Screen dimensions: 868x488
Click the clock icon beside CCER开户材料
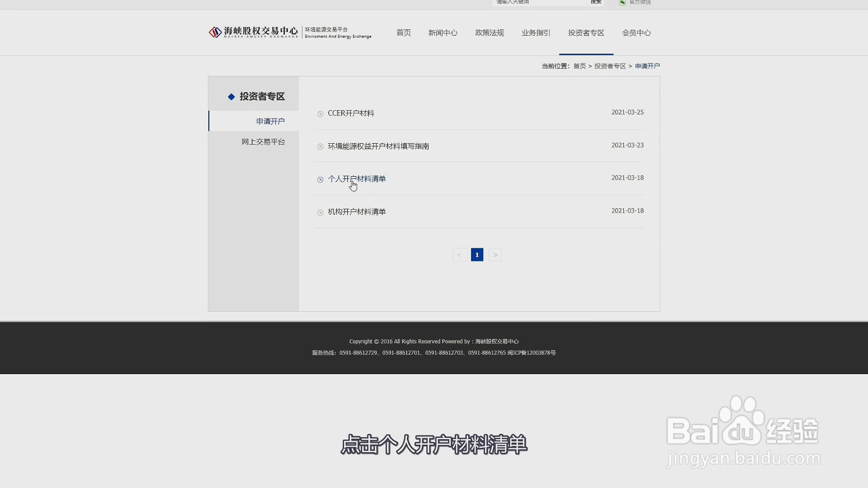coord(320,114)
